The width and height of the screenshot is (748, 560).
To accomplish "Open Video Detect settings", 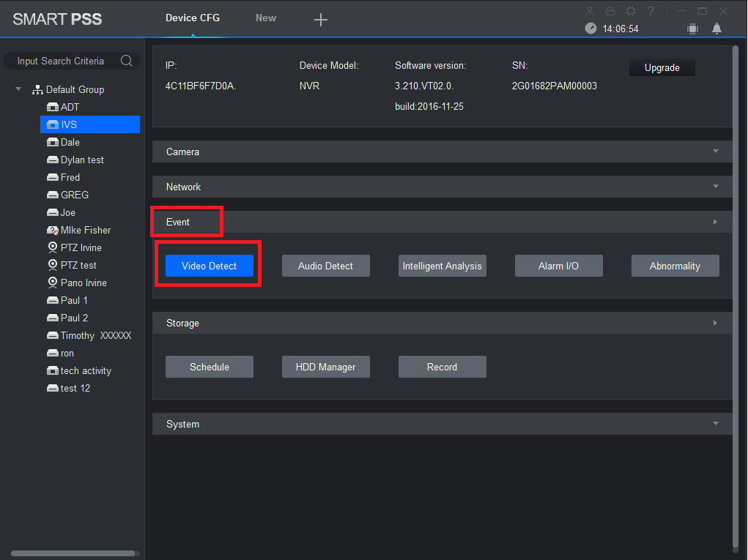I will pyautogui.click(x=209, y=266).
